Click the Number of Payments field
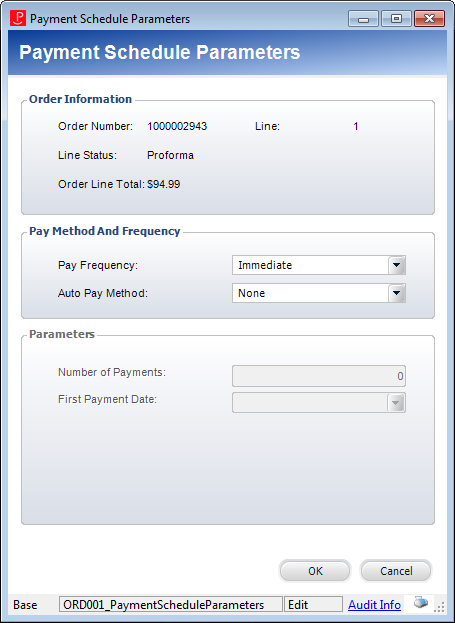Viewport: 455px width, 623px height. point(319,376)
